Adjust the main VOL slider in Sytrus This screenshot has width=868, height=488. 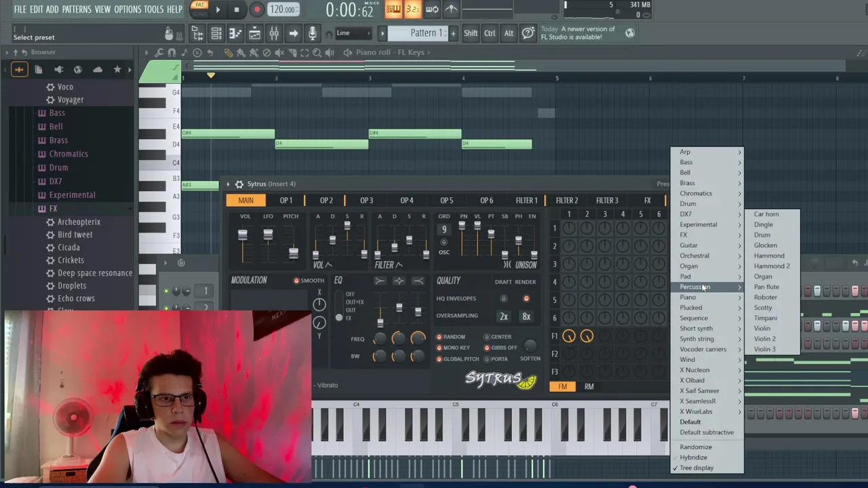pos(242,235)
